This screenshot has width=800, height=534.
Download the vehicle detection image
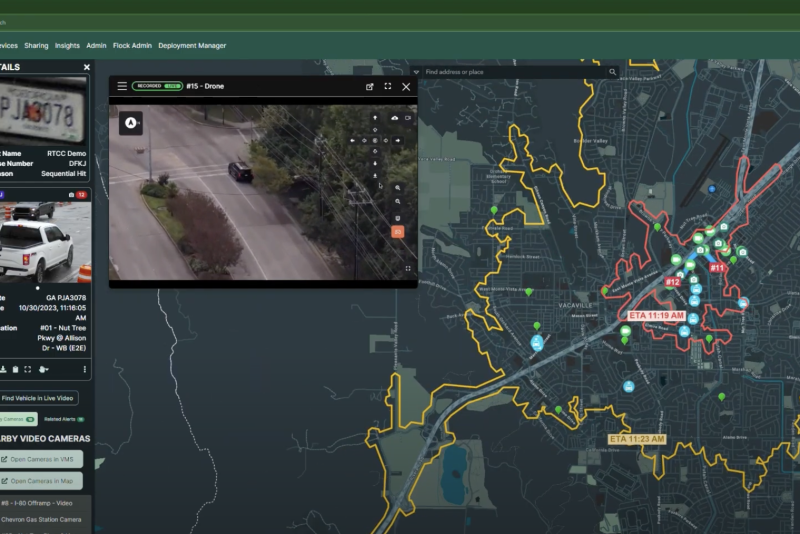(x=3, y=369)
